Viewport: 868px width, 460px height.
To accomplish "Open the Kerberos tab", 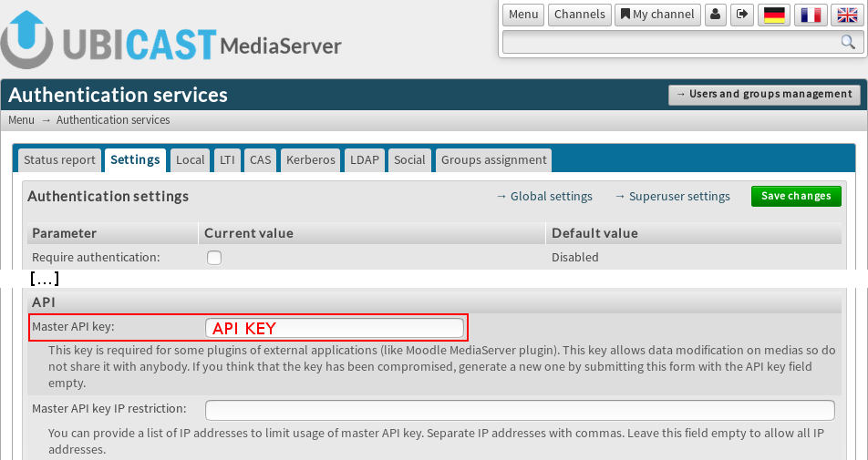I will (311, 159).
